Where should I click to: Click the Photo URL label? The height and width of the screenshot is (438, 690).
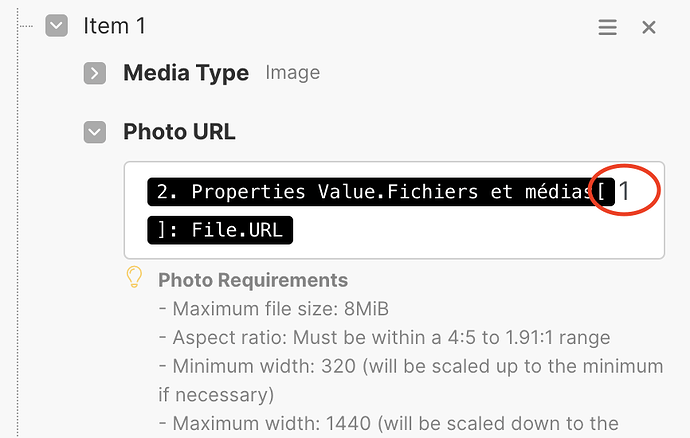tap(179, 132)
